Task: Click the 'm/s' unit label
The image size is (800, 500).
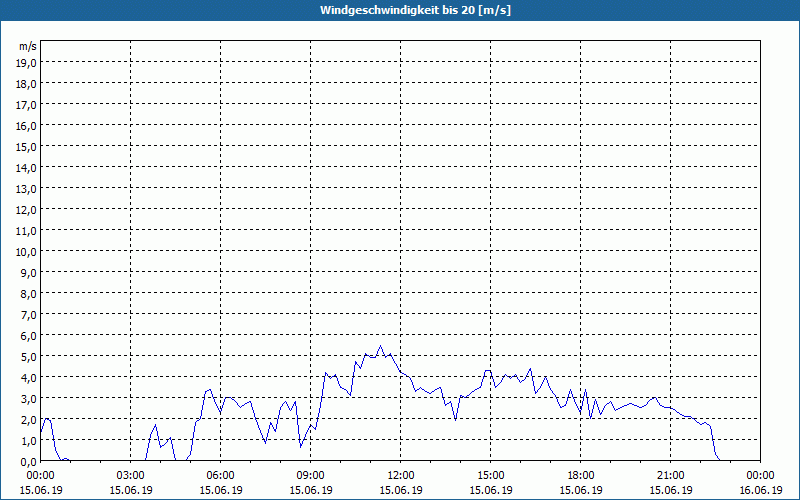Action: pyautogui.click(x=28, y=46)
